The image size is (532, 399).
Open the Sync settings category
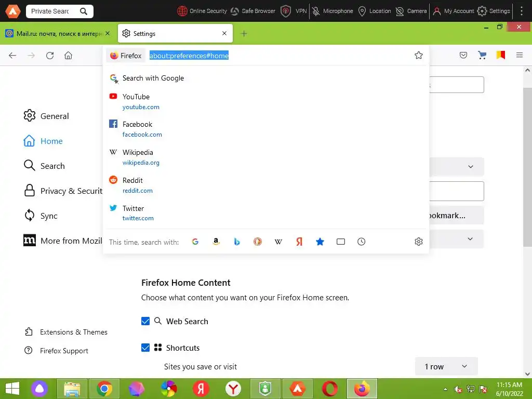click(41, 216)
